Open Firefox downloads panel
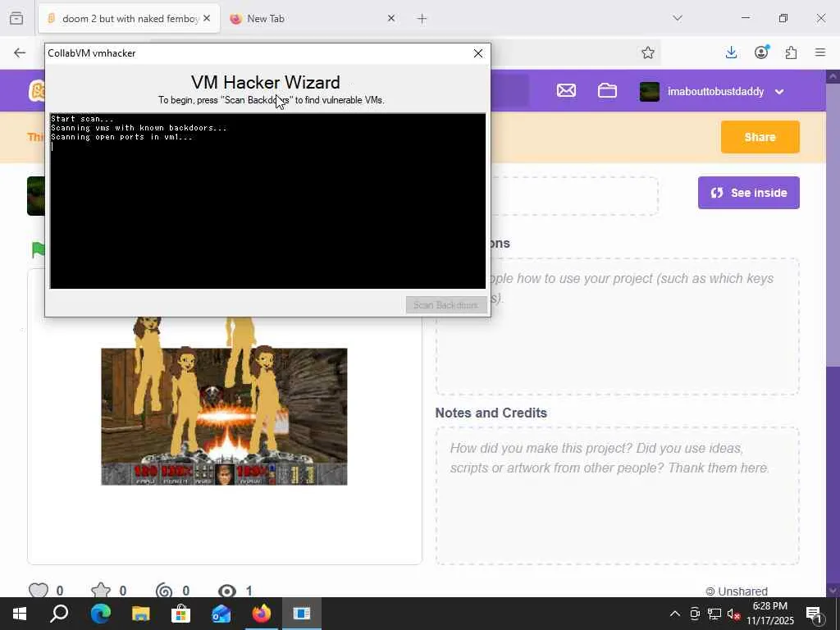 pyautogui.click(x=731, y=52)
